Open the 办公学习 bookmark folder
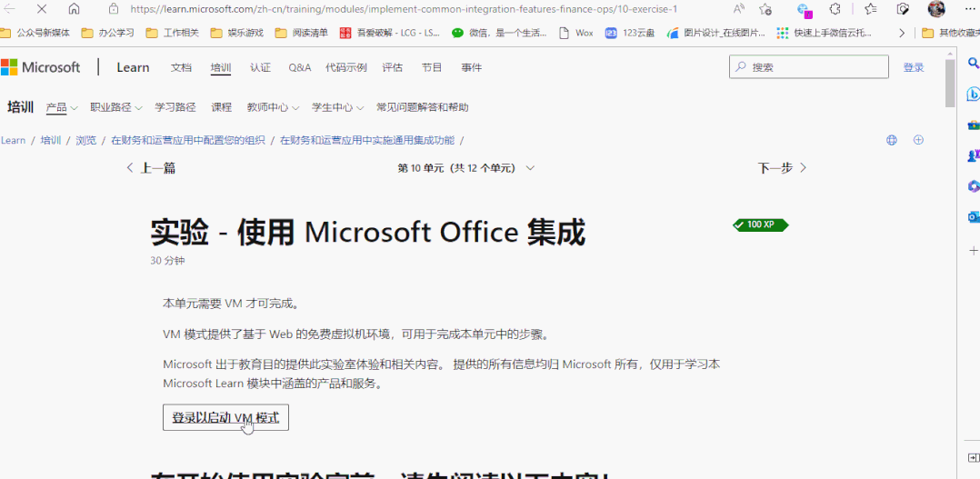The image size is (980, 479). [109, 33]
